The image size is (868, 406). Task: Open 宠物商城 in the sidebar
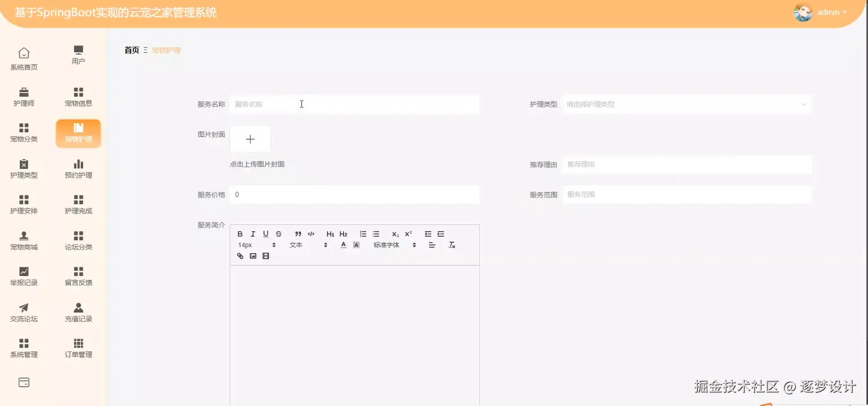point(24,241)
